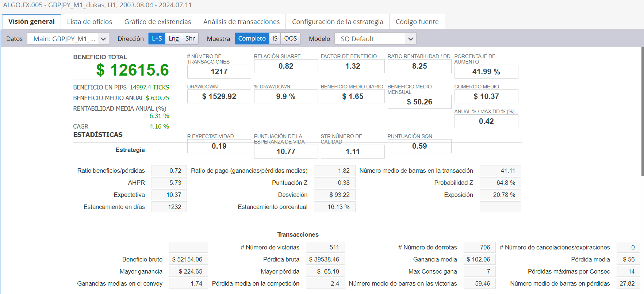This screenshot has width=644, height=294.
Task: Switch to the Visión general tab
Action: (31, 22)
